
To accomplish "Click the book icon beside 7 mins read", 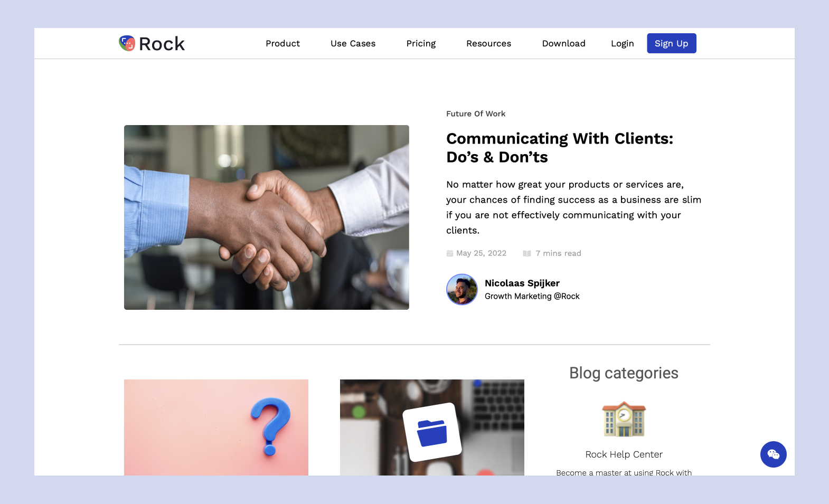I will point(526,254).
